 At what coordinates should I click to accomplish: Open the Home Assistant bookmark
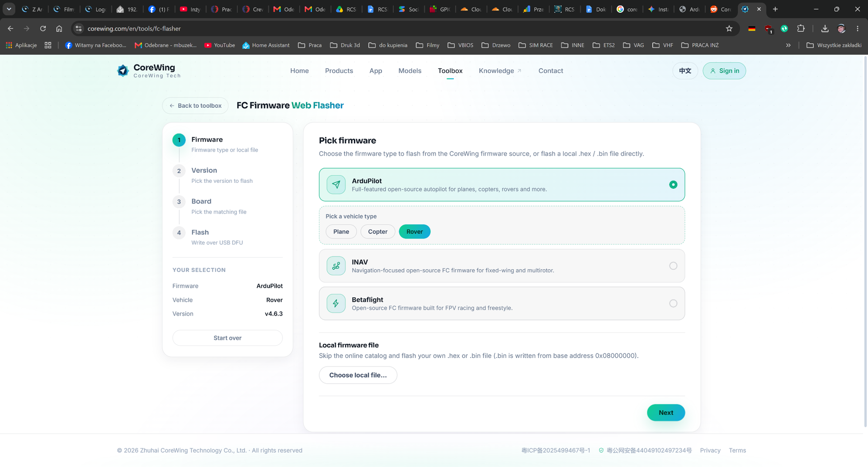[266, 45]
